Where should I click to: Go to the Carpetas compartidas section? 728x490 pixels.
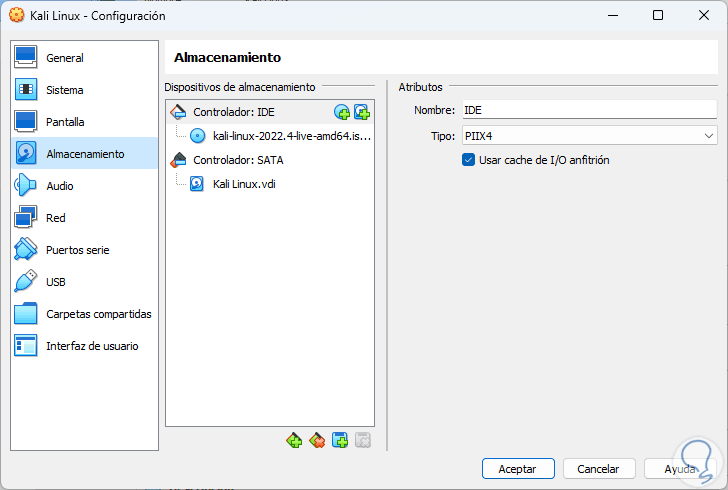(x=98, y=314)
